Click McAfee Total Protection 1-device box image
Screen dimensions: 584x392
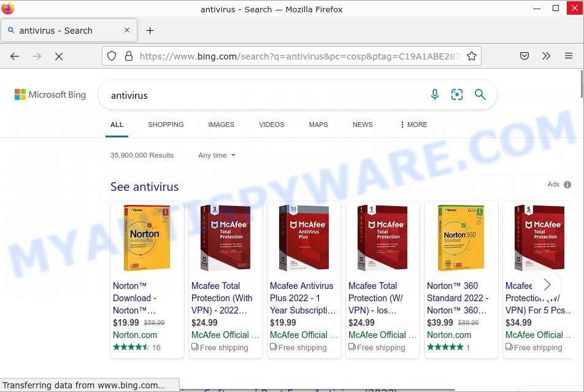pyautogui.click(x=383, y=237)
